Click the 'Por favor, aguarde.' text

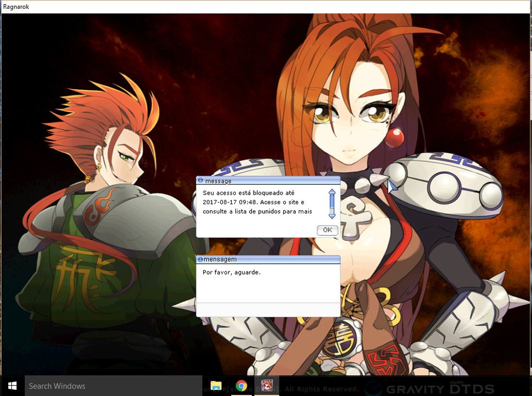(232, 272)
